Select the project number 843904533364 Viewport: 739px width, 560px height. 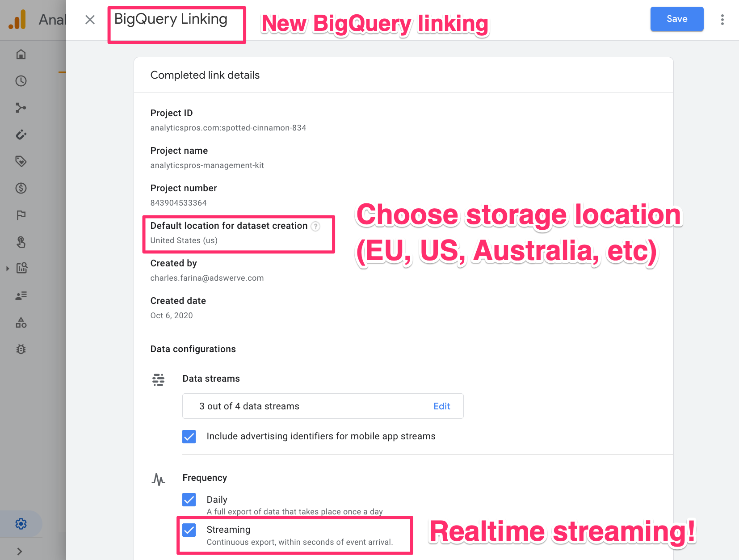[179, 203]
